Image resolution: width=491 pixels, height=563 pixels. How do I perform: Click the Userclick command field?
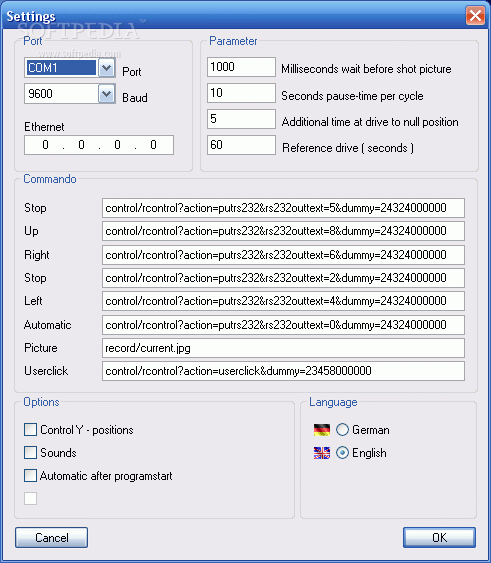tap(283, 371)
